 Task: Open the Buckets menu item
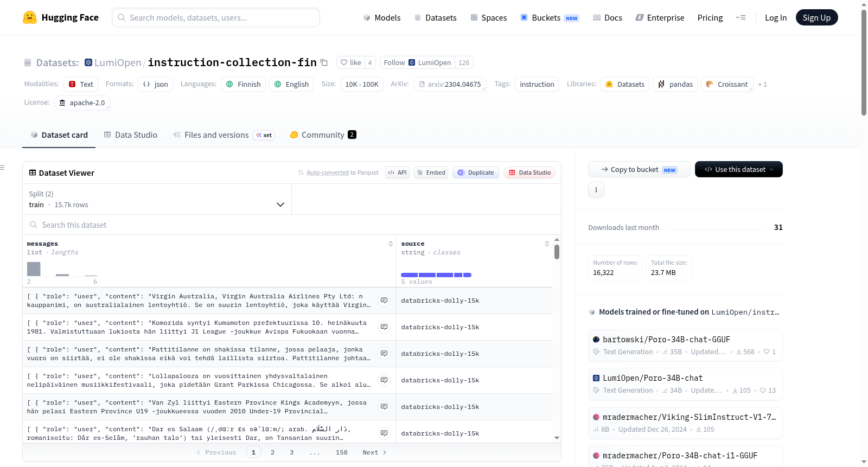click(x=549, y=17)
